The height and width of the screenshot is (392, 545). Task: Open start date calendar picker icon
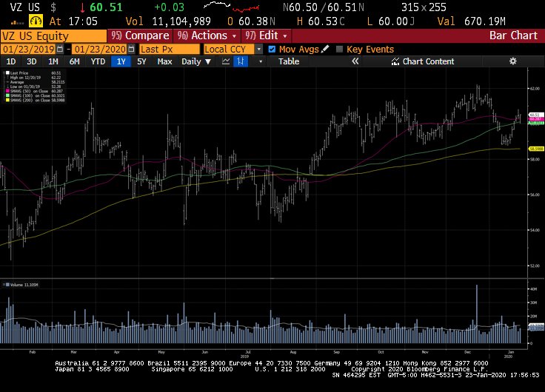point(60,49)
